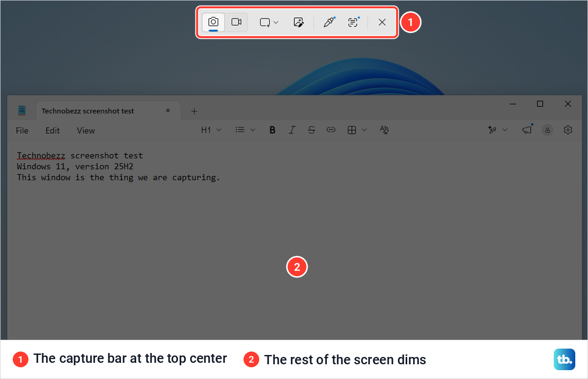Apply strikethrough formatting
588x379 pixels.
(x=312, y=130)
